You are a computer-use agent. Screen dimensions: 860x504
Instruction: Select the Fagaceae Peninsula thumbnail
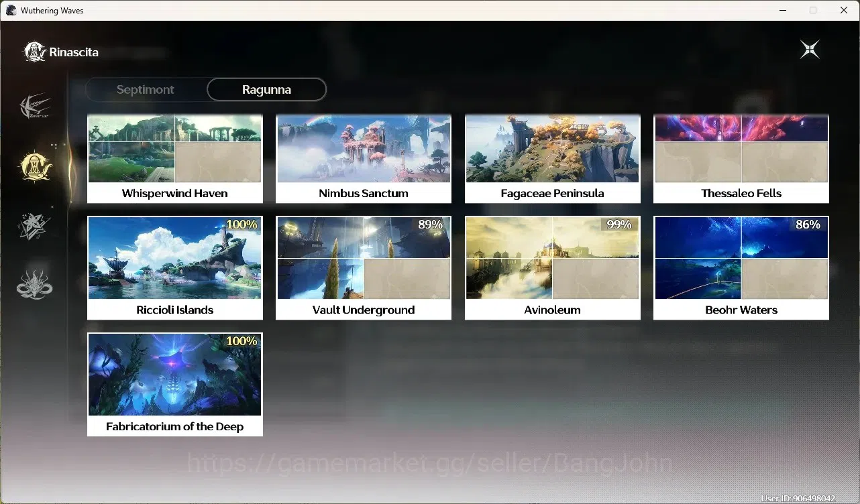click(553, 159)
